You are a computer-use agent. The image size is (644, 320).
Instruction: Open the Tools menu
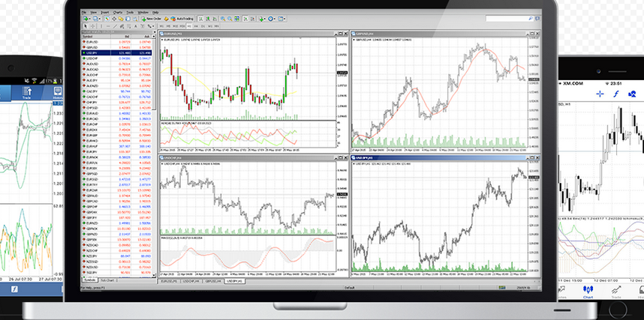130,12
